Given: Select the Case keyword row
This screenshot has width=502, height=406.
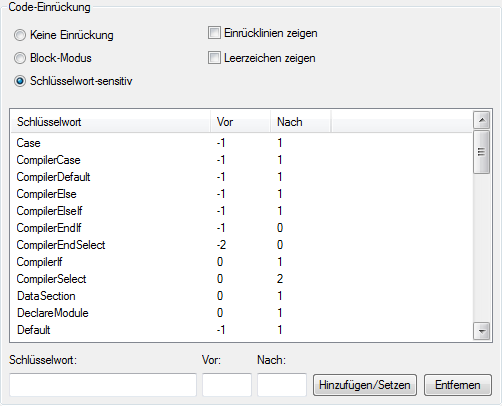Looking at the screenshot, I should tap(242, 143).
